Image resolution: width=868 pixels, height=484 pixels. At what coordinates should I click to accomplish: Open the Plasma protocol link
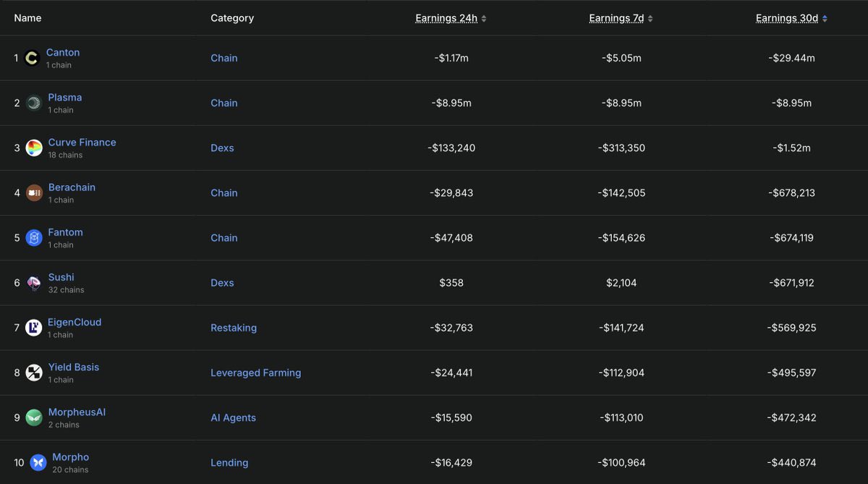65,97
